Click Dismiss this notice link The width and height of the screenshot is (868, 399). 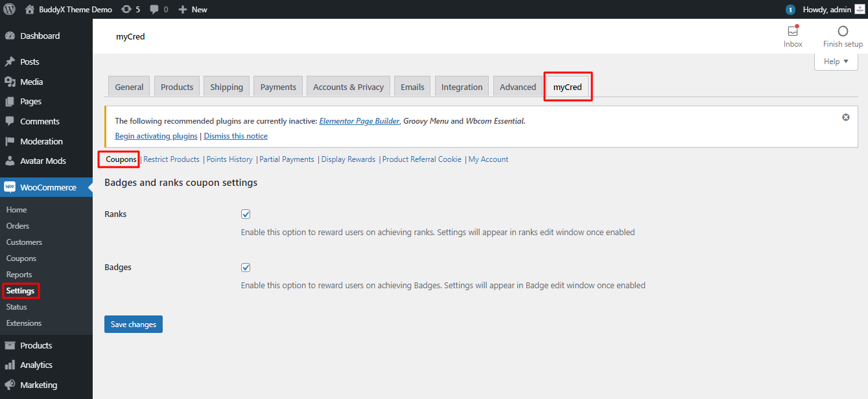point(236,136)
